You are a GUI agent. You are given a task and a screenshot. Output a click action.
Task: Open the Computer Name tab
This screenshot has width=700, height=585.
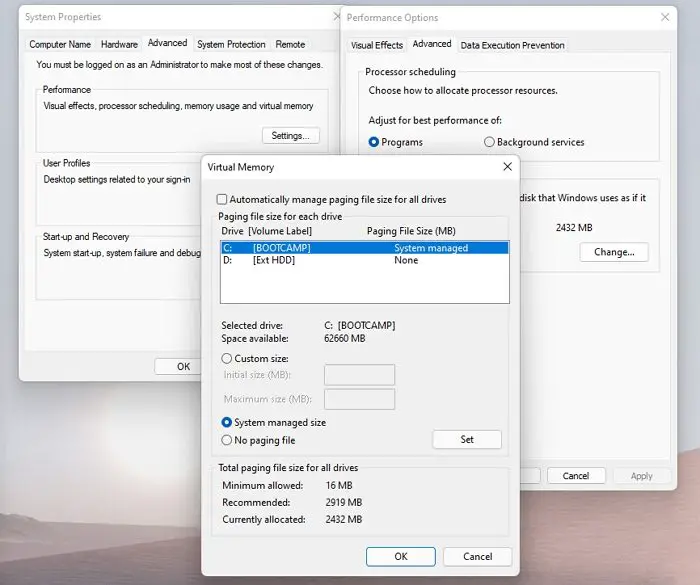coord(60,44)
